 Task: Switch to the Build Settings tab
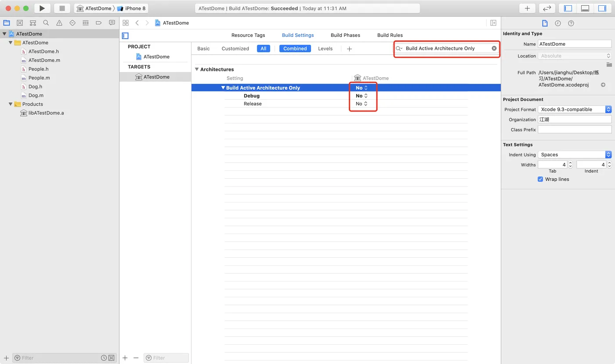coord(298,35)
